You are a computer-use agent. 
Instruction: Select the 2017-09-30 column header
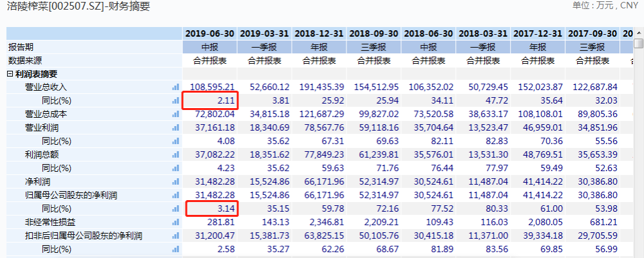592,33
